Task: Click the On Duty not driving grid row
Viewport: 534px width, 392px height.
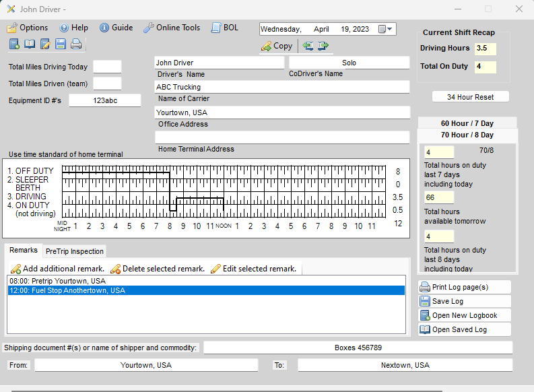Action: pos(224,211)
